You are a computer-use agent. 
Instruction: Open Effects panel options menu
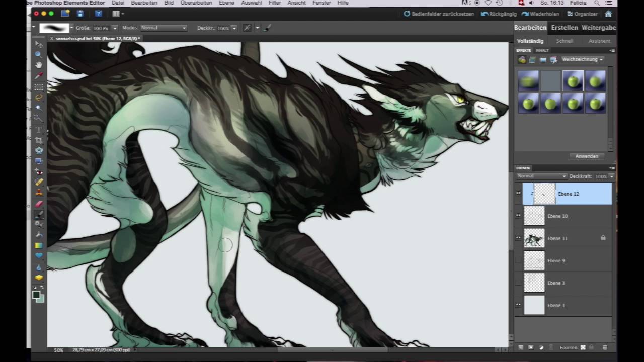pos(612,50)
